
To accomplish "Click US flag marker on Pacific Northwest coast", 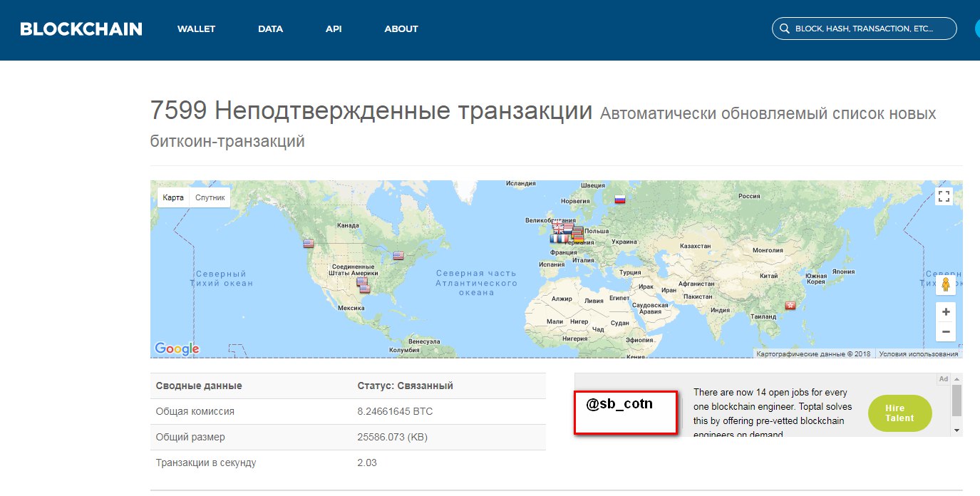I will pyautogui.click(x=309, y=243).
